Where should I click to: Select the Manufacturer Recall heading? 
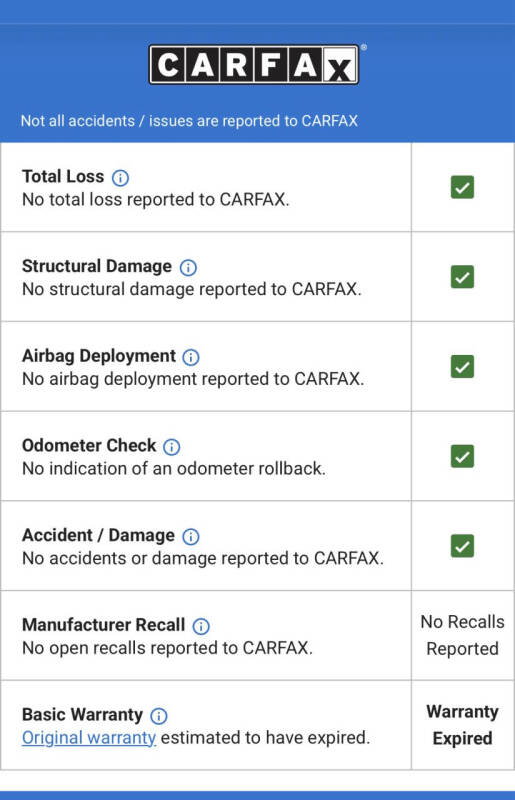coord(104,625)
